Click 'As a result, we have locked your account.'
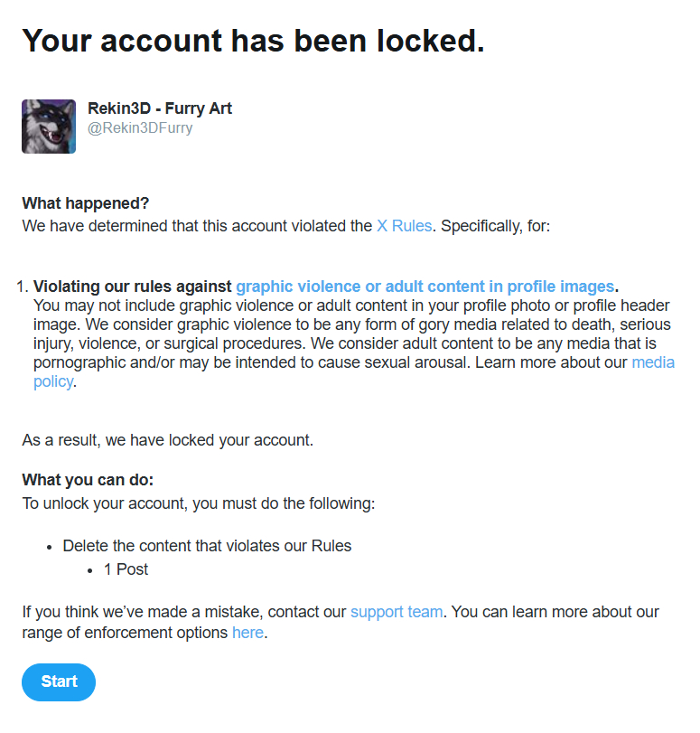Screen dimensions: 700x733 click(167, 441)
